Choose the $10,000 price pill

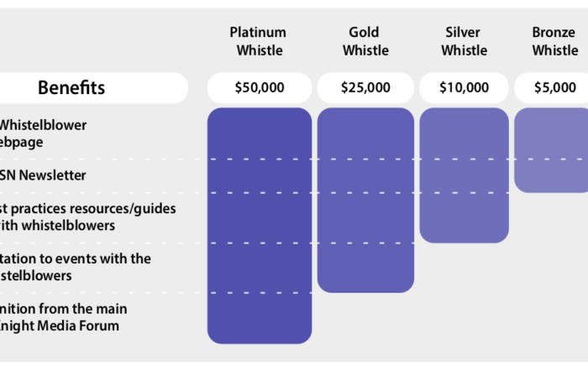(x=464, y=87)
